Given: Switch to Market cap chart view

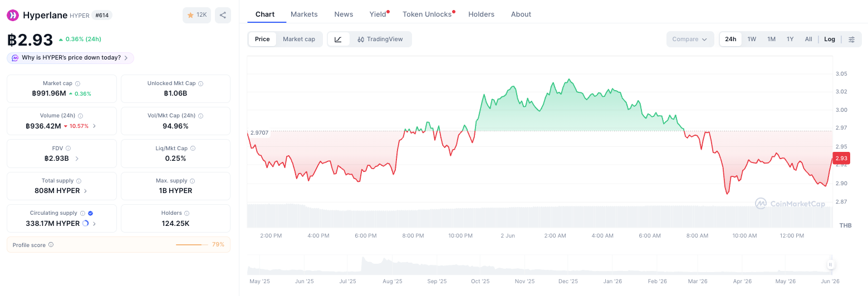Looking at the screenshot, I should click(299, 39).
